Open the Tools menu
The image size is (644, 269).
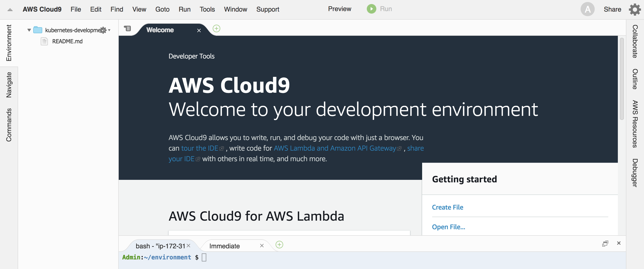[207, 9]
